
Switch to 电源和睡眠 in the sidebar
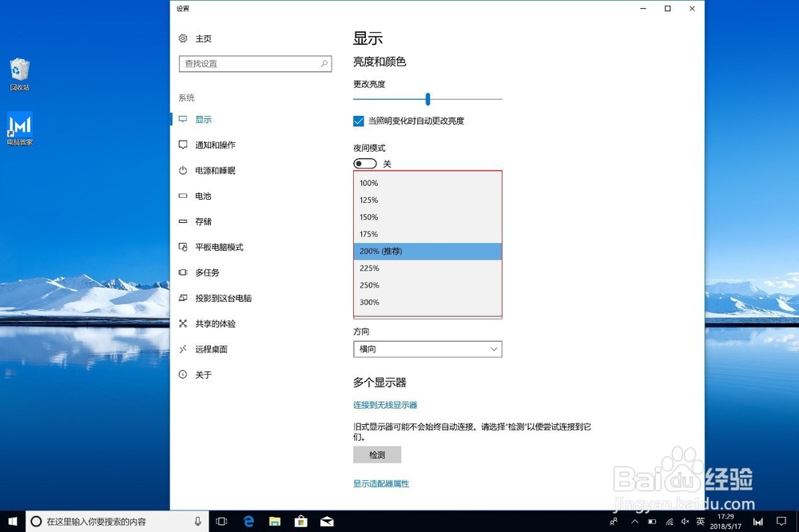click(214, 170)
